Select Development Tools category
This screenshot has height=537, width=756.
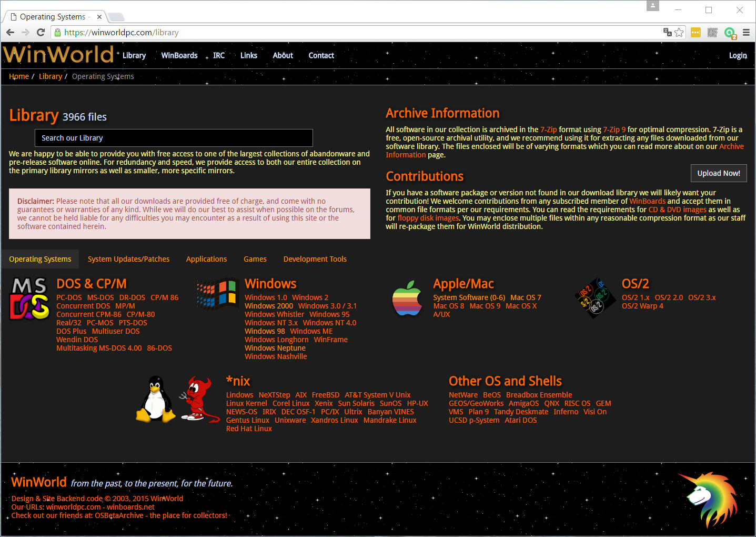(x=315, y=258)
